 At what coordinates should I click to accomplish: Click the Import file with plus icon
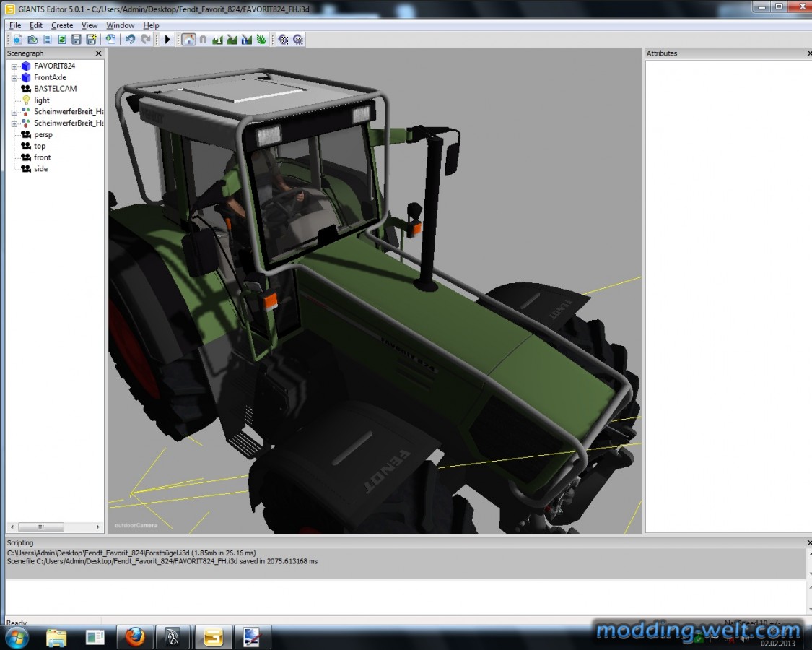point(110,40)
